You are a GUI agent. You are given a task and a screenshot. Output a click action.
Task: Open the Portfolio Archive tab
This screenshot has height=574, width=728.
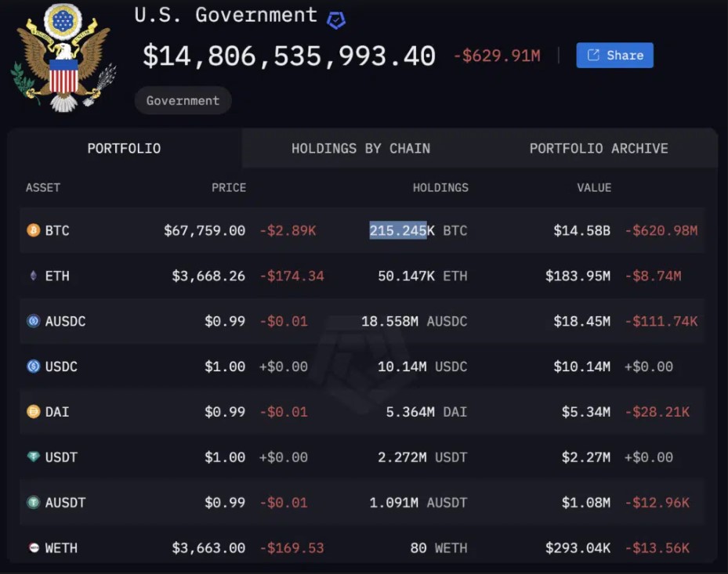point(599,148)
